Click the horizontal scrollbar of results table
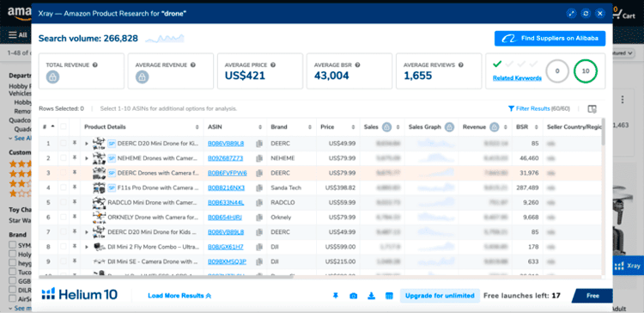The height and width of the screenshot is (313, 644). [x=167, y=277]
